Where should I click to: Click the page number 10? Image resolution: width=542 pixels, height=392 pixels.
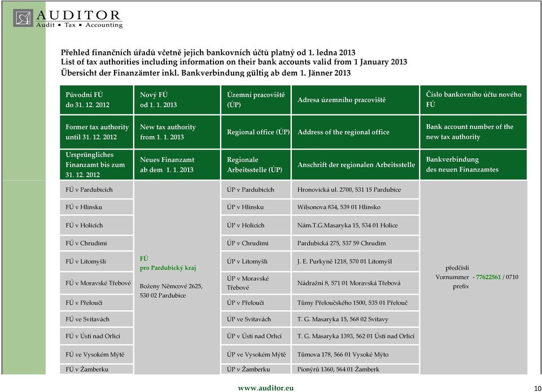[537, 388]
